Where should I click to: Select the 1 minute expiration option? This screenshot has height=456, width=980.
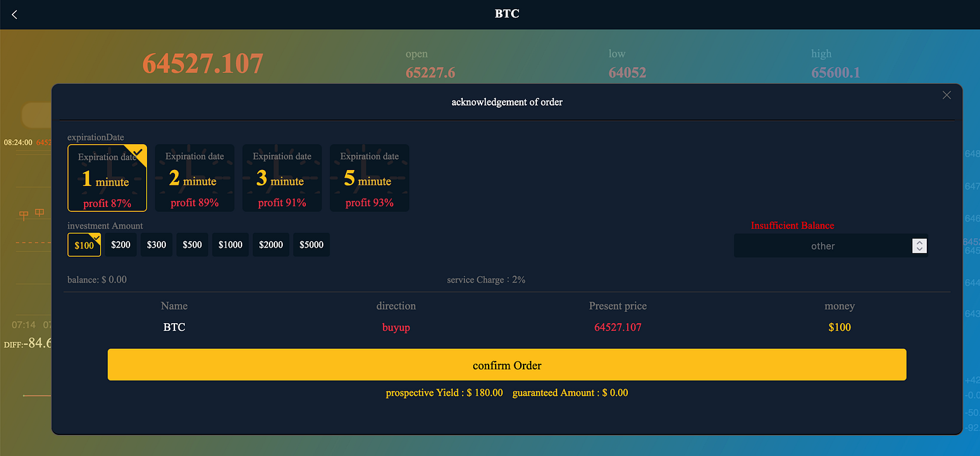pyautogui.click(x=107, y=178)
